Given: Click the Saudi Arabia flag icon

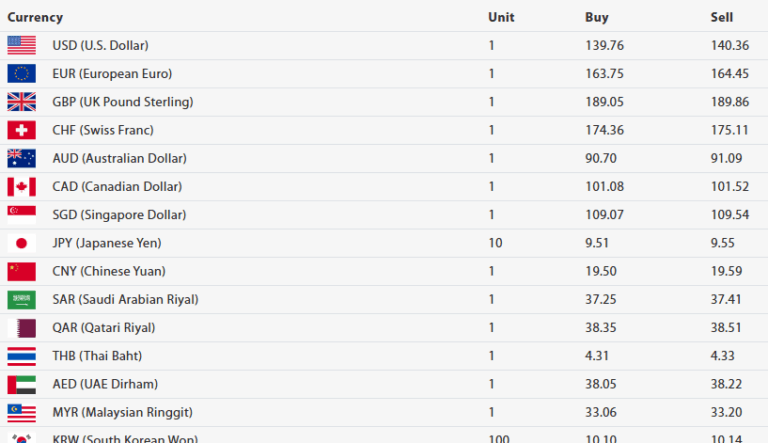Looking at the screenshot, I should point(21,299).
